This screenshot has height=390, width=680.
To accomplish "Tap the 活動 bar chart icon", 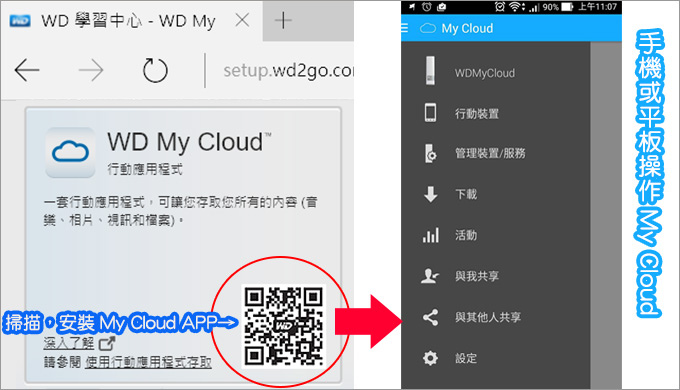I will coord(431,235).
